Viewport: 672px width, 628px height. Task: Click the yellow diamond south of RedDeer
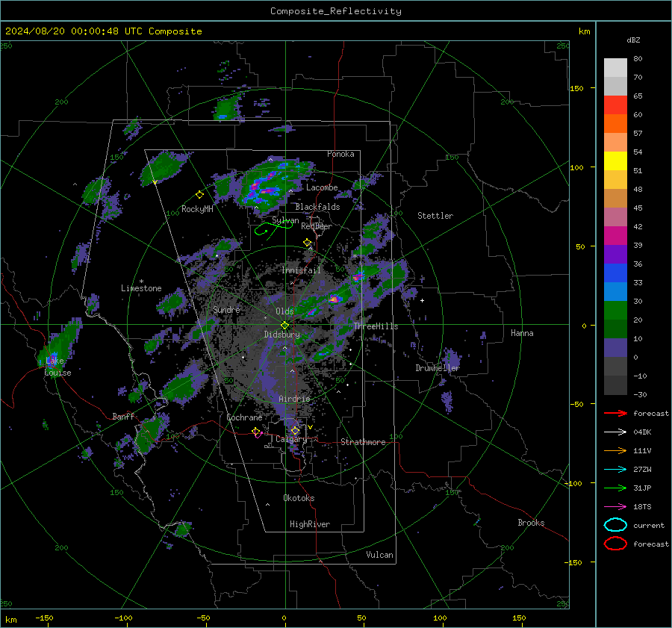(307, 243)
